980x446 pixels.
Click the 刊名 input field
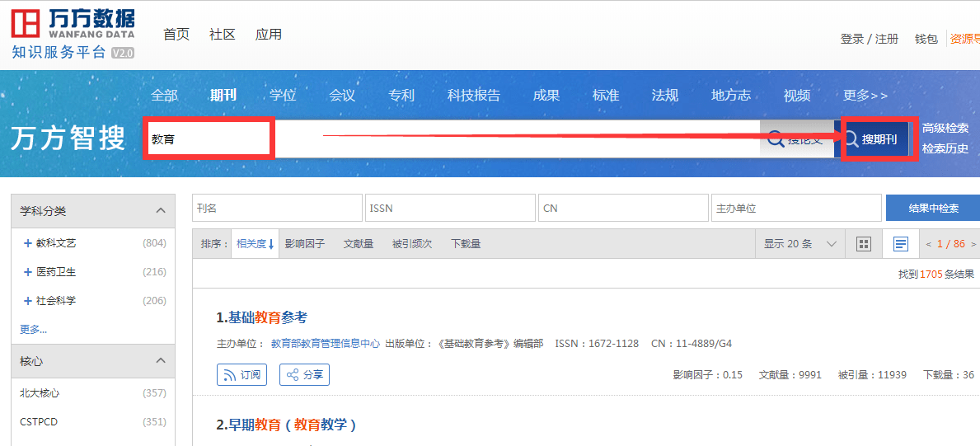(278, 209)
